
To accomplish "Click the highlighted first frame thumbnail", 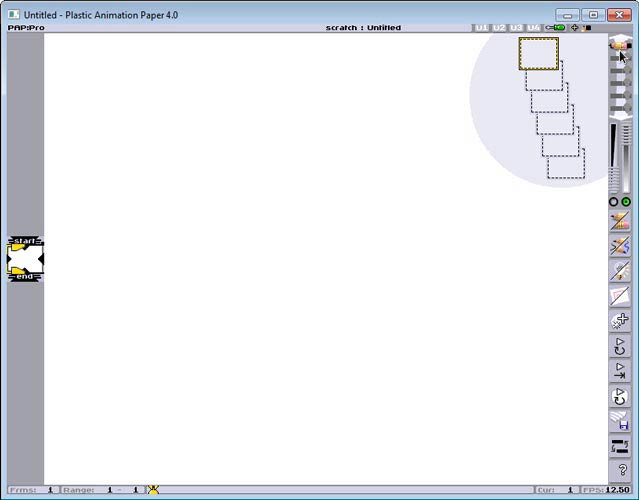I will 538,53.
